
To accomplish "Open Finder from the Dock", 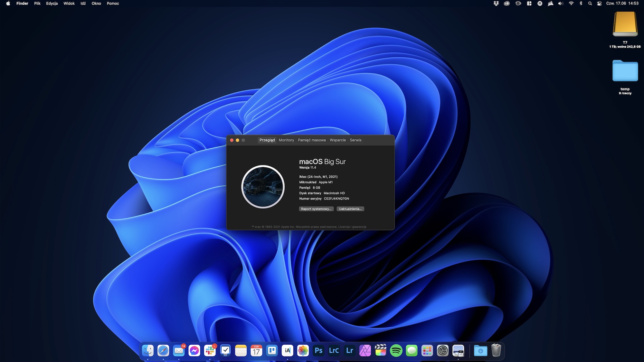I will 148,350.
